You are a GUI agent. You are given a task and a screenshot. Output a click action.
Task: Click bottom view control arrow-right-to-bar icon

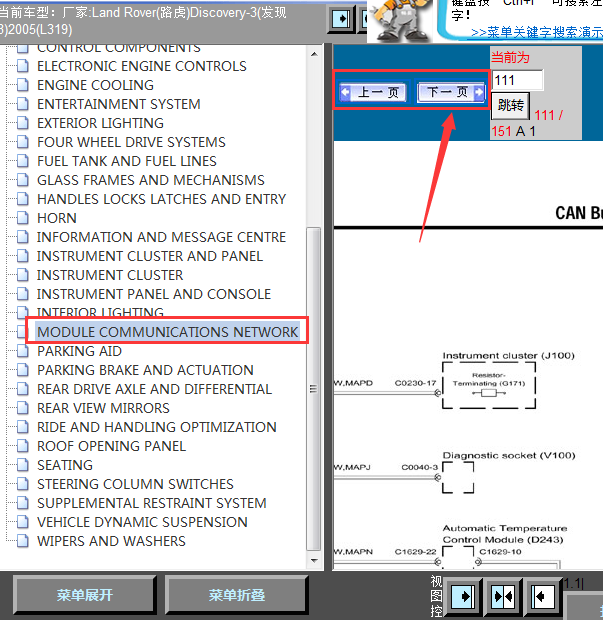463,596
